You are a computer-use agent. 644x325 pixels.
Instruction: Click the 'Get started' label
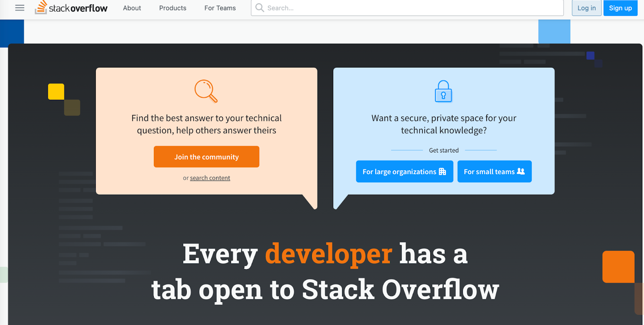(x=444, y=150)
